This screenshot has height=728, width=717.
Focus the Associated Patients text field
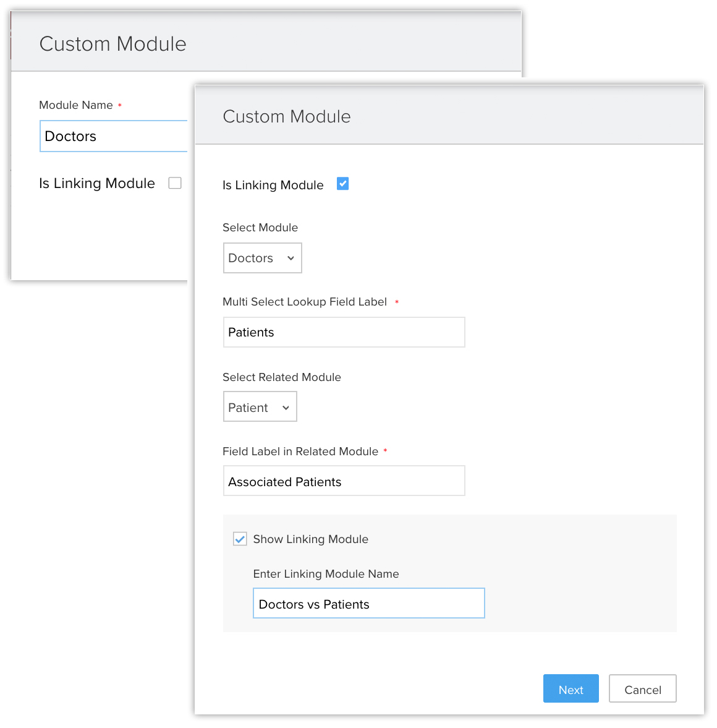(344, 481)
